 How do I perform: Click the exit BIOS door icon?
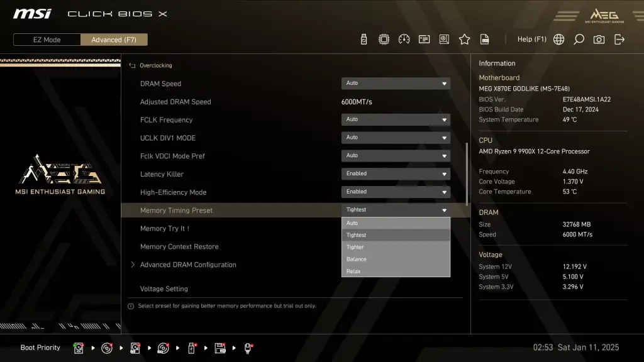[619, 40]
